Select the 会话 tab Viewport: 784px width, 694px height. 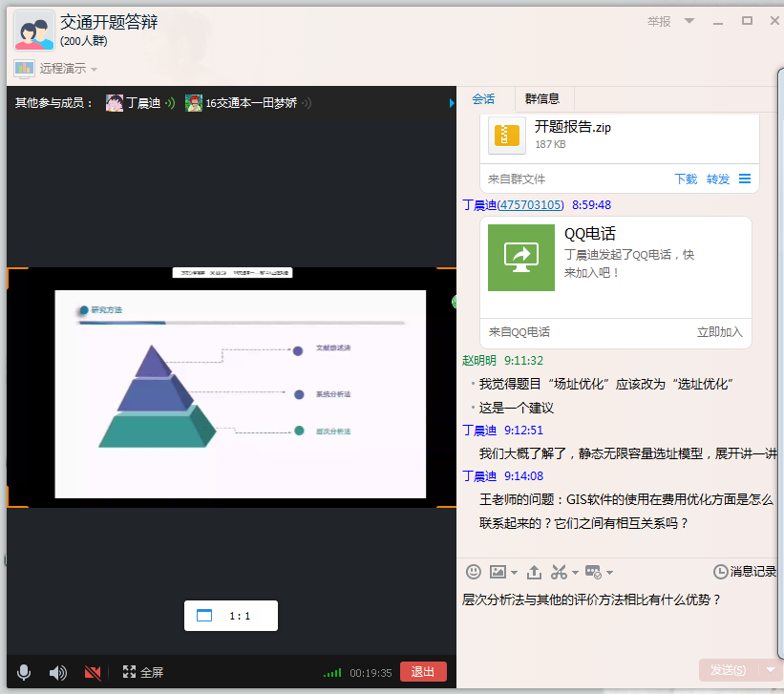(x=483, y=98)
